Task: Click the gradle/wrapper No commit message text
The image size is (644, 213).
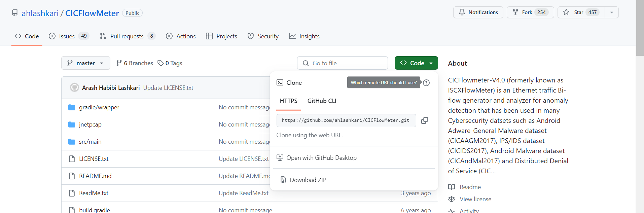Action: [244, 107]
